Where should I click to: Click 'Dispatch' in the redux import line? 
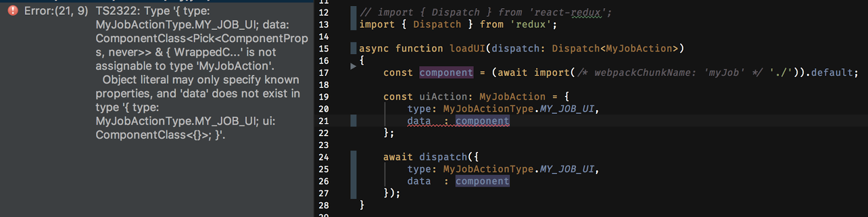[x=437, y=24]
